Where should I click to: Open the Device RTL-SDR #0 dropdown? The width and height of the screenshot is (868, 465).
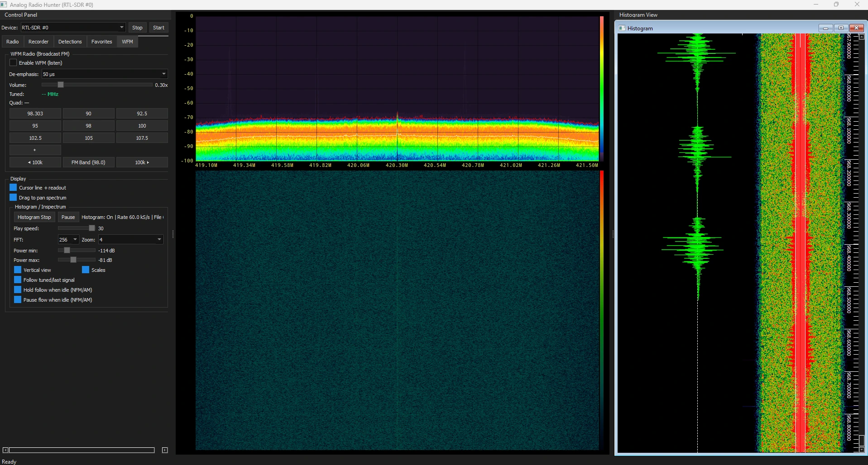[x=73, y=28]
